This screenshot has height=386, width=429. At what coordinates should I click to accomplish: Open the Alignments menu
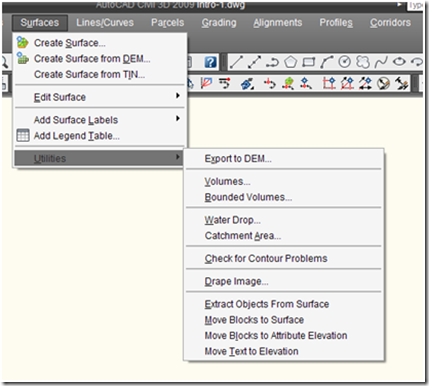pyautogui.click(x=278, y=23)
